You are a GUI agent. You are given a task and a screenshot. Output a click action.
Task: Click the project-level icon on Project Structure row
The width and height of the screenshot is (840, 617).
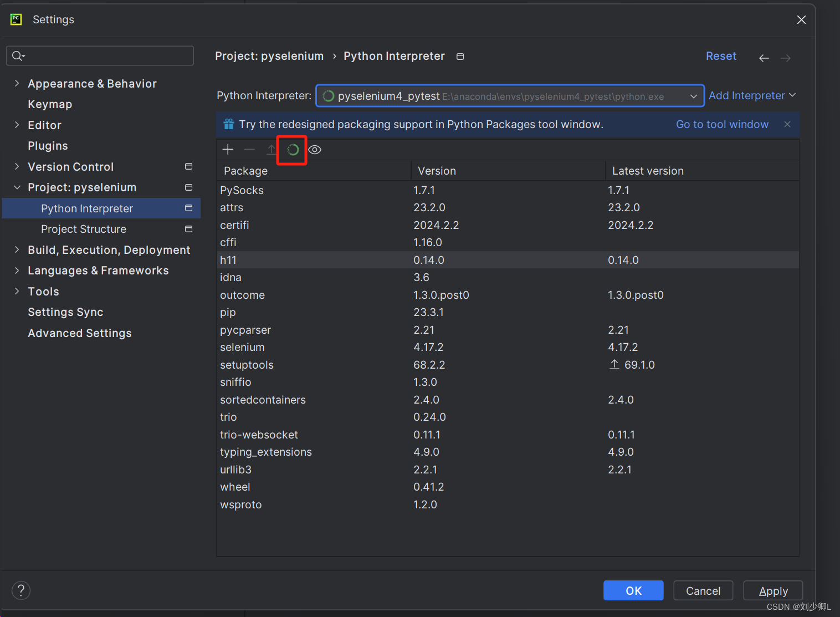coord(188,229)
